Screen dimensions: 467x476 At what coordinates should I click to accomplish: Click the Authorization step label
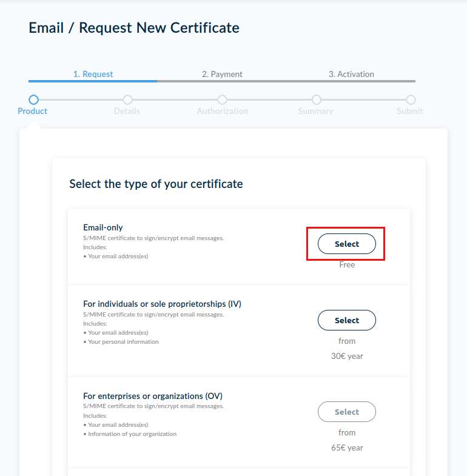[x=223, y=111]
